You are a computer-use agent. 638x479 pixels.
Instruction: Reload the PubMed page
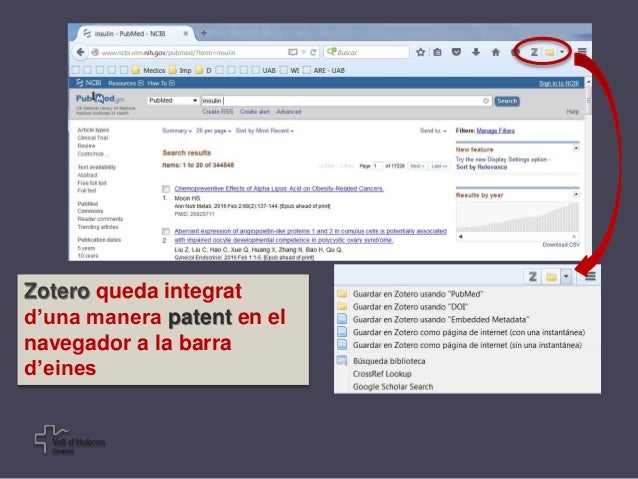tap(313, 52)
